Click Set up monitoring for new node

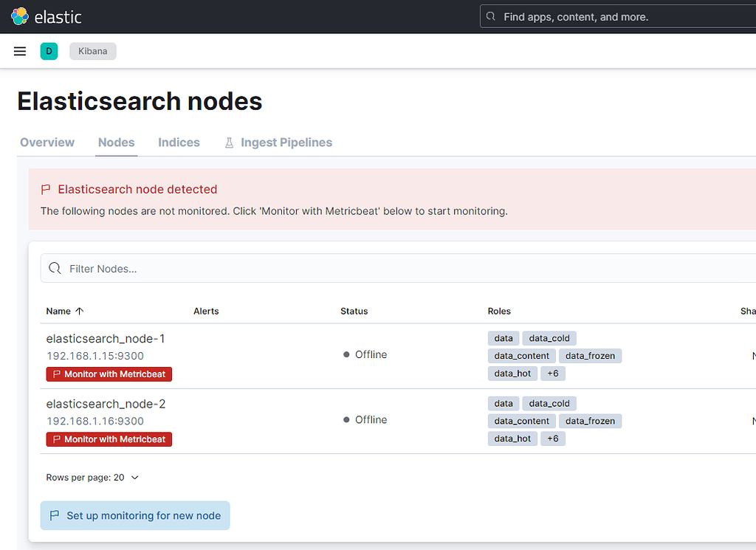(x=135, y=515)
